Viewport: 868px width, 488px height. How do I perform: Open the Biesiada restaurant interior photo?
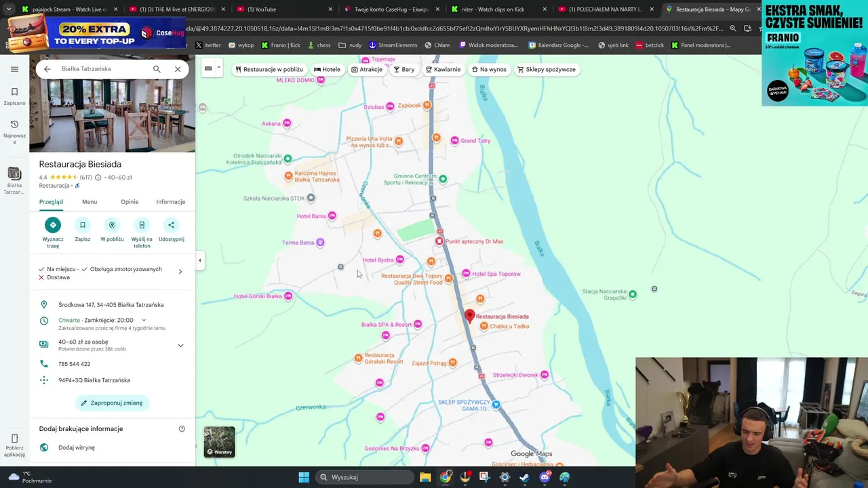[113, 116]
